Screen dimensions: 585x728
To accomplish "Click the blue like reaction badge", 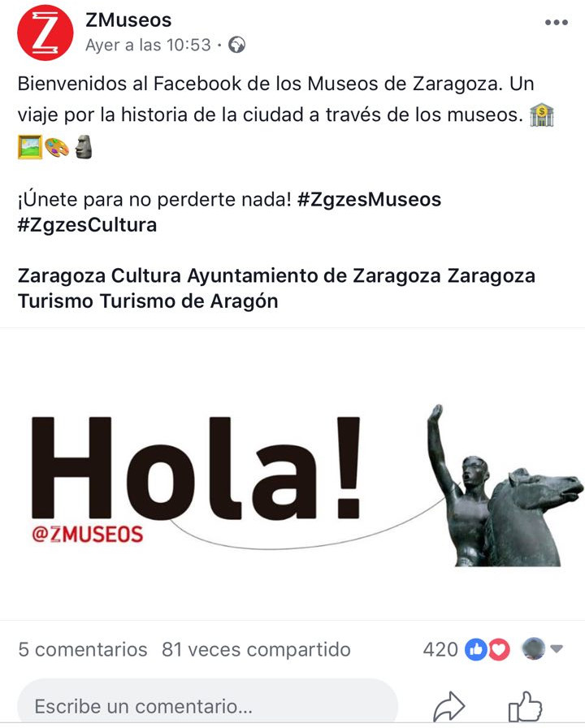I will [476, 649].
